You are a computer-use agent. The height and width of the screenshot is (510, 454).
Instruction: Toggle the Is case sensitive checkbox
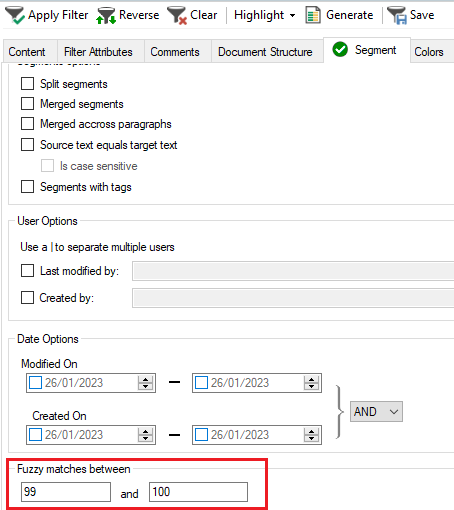(47, 166)
